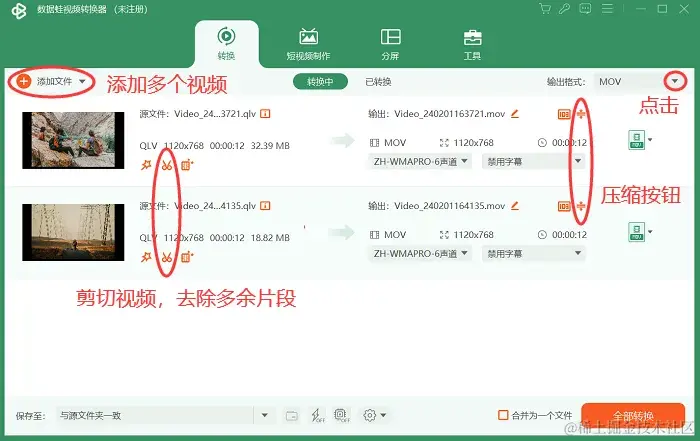
Task: Click the compress icon for Video_240201164135.mov
Action: coord(581,206)
